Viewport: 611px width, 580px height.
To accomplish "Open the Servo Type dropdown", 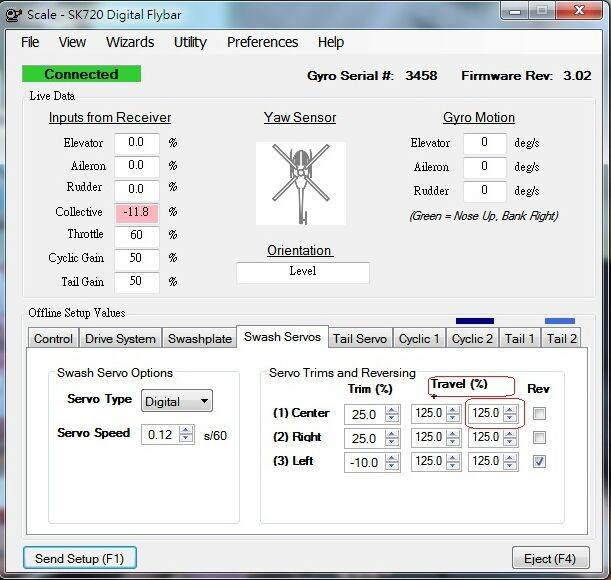I will [176, 401].
